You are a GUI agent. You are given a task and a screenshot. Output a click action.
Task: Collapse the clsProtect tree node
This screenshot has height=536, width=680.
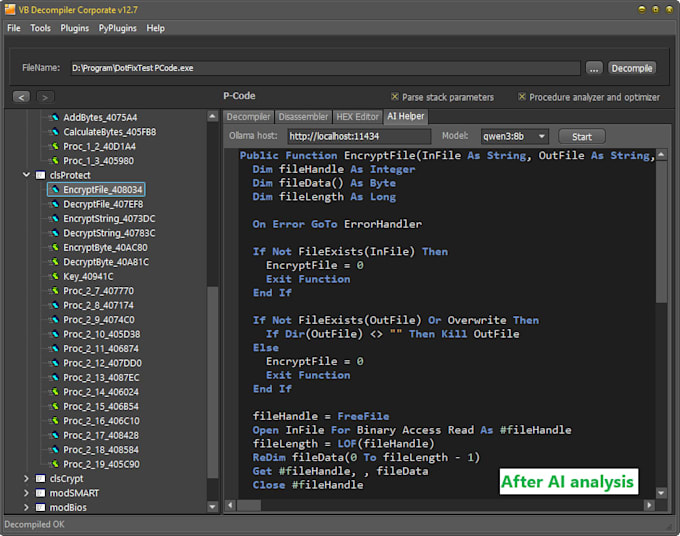coord(26,175)
